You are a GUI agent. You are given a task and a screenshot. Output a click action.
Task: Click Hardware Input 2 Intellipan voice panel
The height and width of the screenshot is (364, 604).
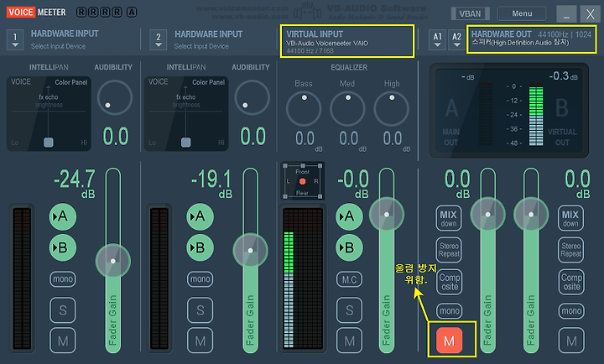pos(186,113)
